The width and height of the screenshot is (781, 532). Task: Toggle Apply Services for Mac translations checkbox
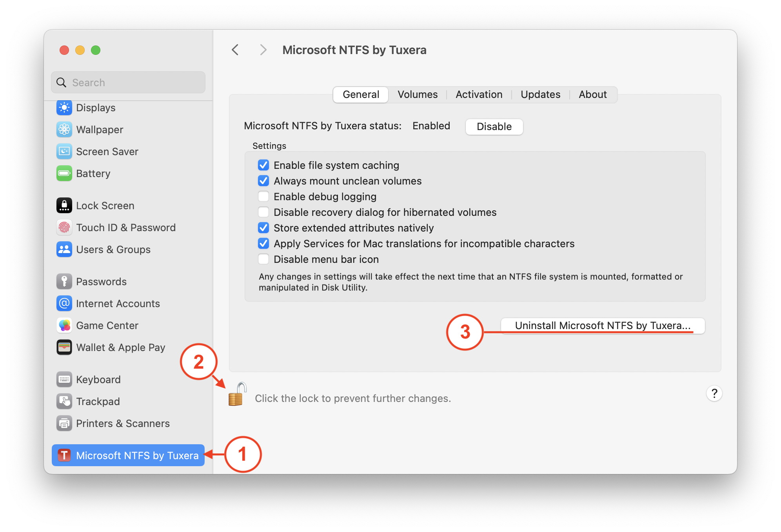coord(263,244)
